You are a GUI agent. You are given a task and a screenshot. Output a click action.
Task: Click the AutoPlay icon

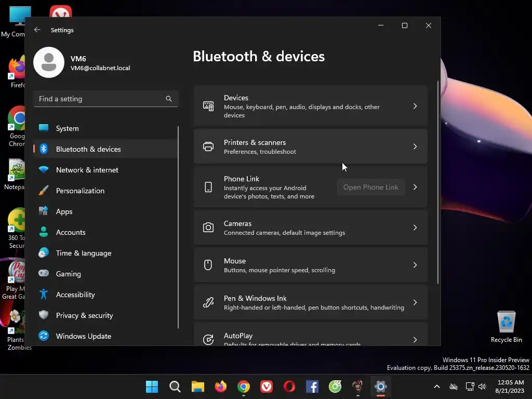coord(208,339)
